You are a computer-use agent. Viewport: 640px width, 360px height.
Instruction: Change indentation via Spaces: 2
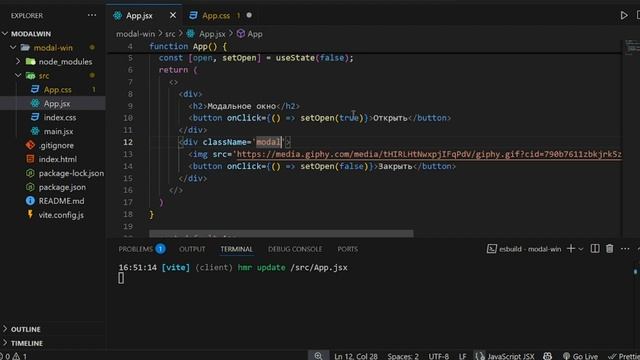[403, 356]
